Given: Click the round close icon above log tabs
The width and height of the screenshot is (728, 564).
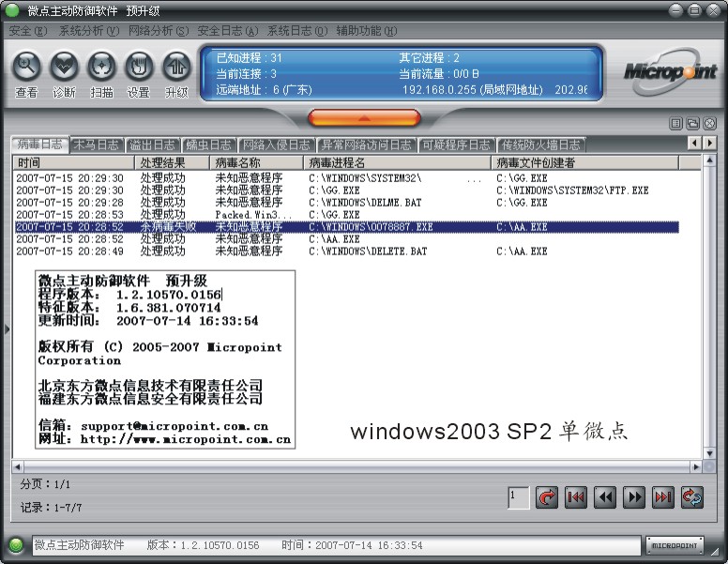Looking at the screenshot, I should (x=710, y=123).
